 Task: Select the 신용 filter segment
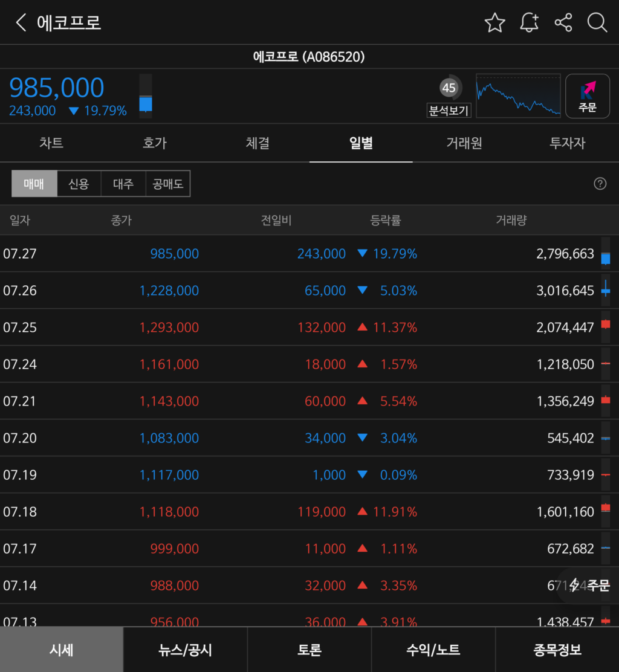(x=79, y=184)
